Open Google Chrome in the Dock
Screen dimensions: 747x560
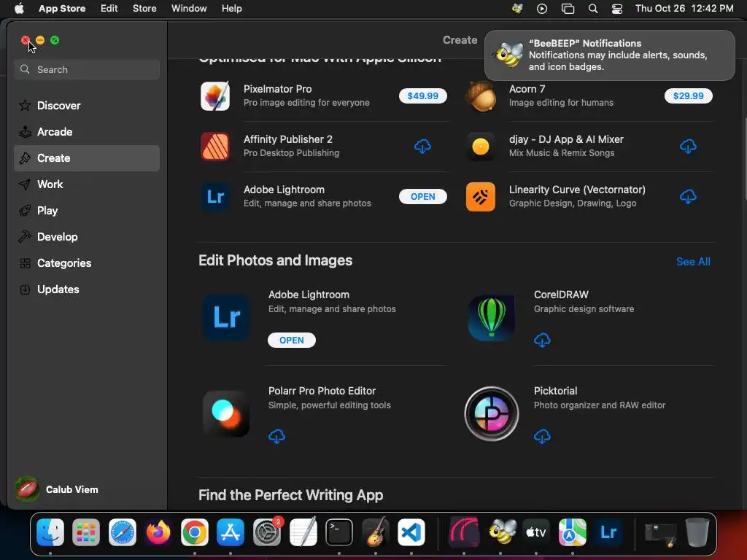pyautogui.click(x=194, y=532)
